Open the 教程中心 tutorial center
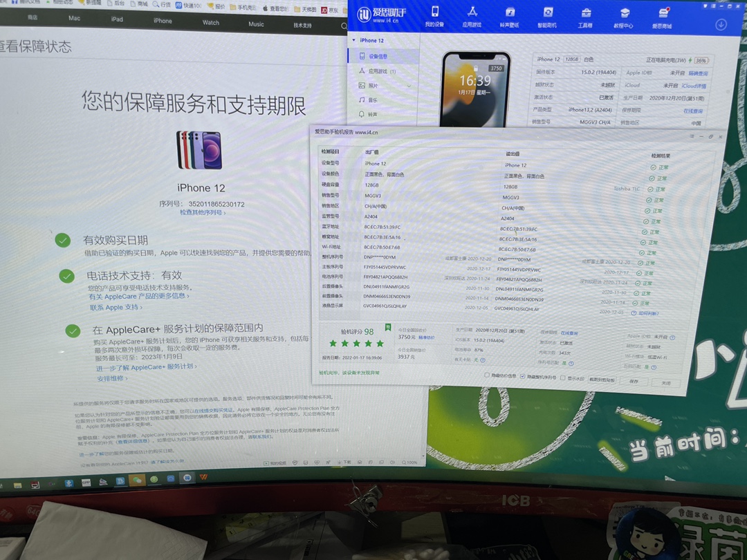Viewport: 747px width, 560px height. tap(624, 19)
